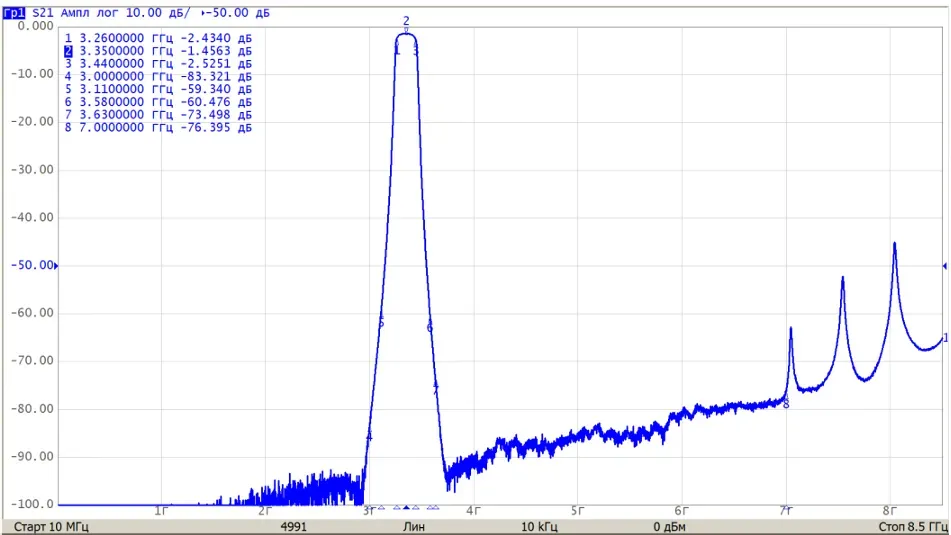Click the 4Г frequency axis label
The width and height of the screenshot is (951, 535).
click(x=474, y=511)
